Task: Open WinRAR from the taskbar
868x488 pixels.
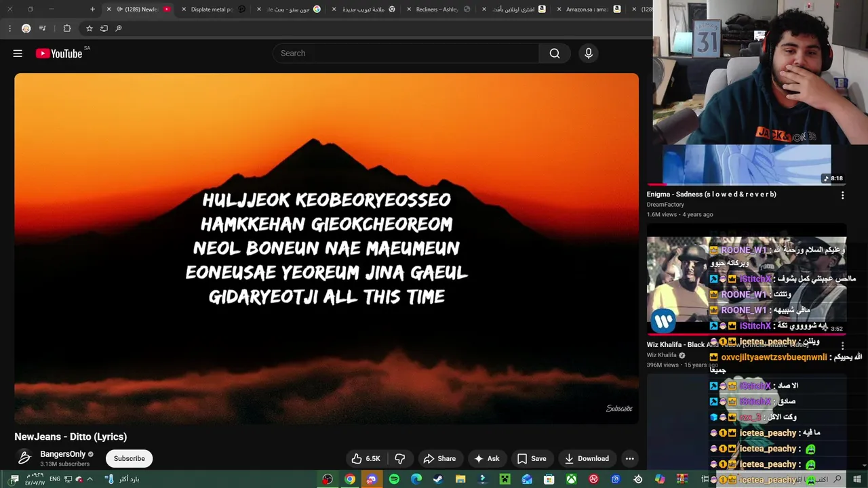Action: point(682,479)
